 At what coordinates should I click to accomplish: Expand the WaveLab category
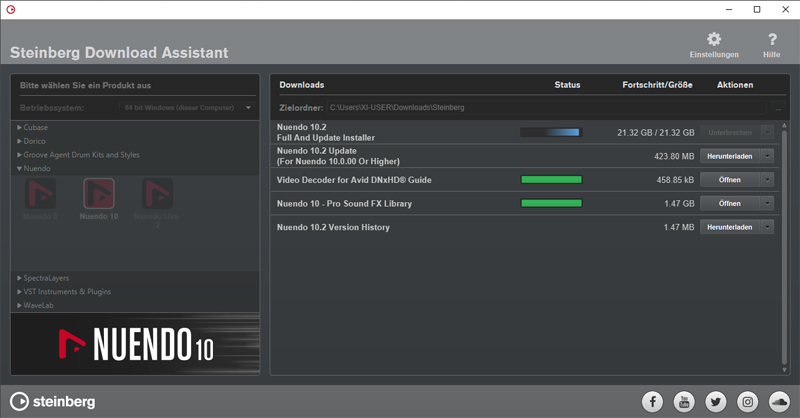click(x=19, y=305)
